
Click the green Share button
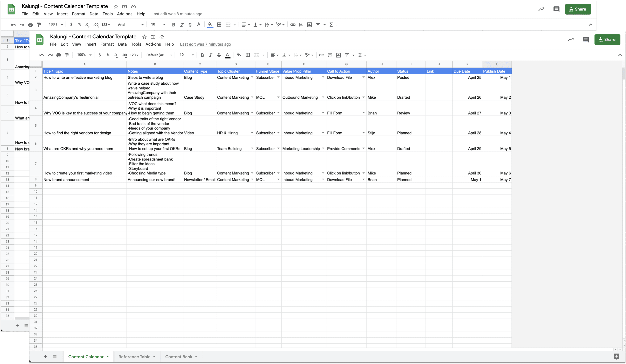coord(607,40)
